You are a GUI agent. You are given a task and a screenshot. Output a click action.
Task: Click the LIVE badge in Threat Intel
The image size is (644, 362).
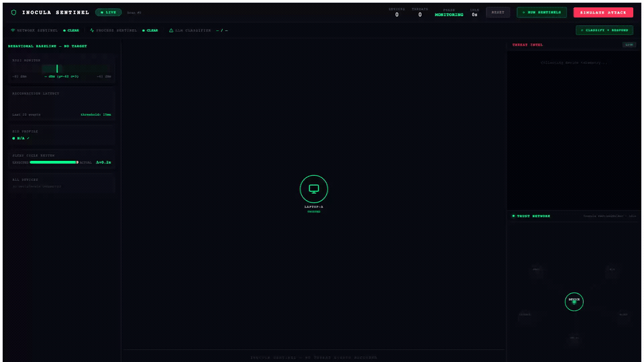[x=629, y=45]
